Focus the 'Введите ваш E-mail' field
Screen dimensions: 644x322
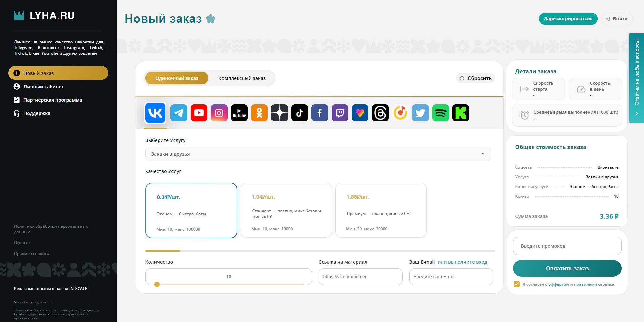[x=451, y=277]
